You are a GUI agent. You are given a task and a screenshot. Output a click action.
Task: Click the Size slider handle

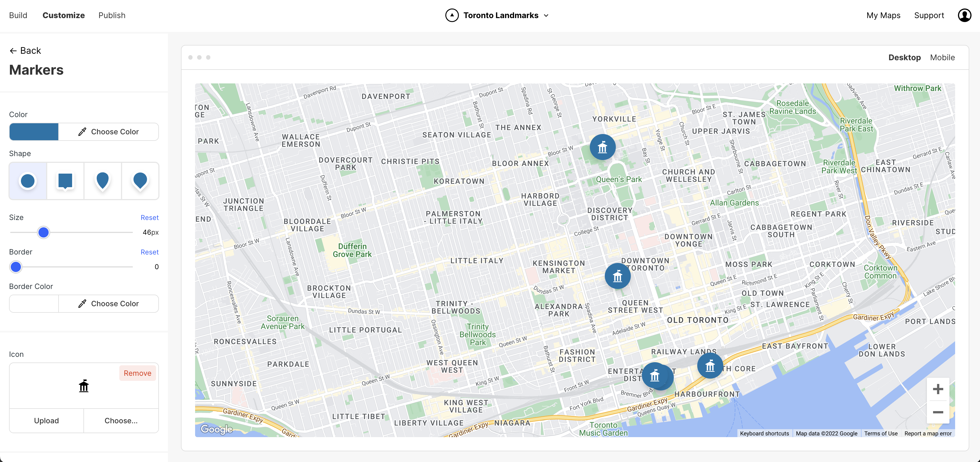[x=44, y=232]
